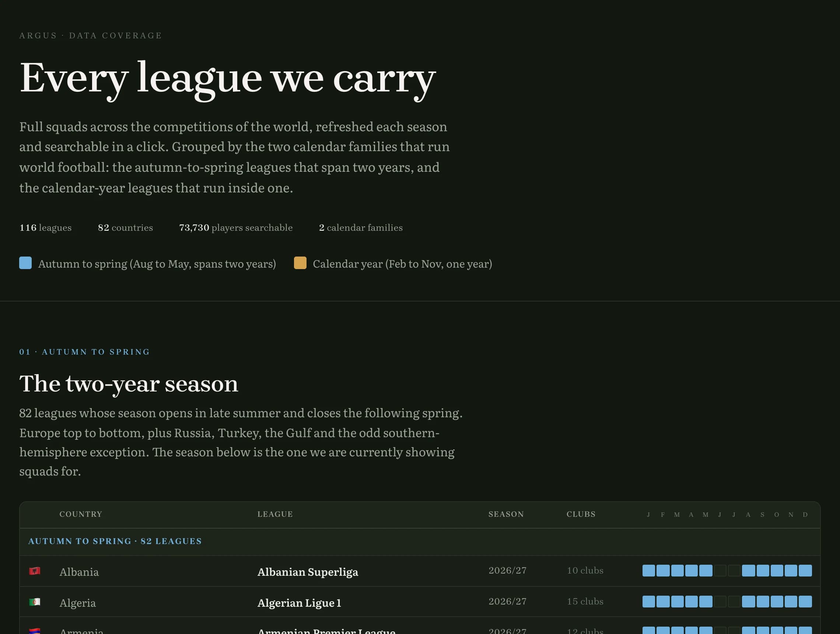
Task: Click the Albania flag icon
Action: coord(35,571)
